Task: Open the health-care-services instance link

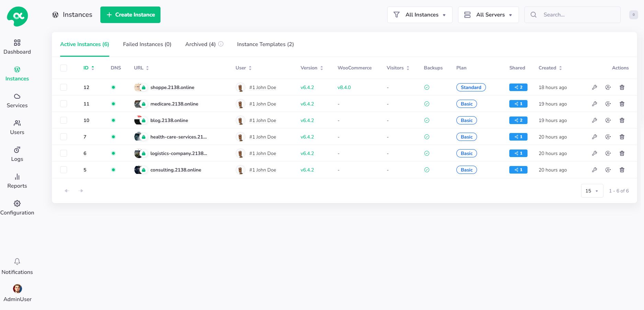Action: pos(178,137)
